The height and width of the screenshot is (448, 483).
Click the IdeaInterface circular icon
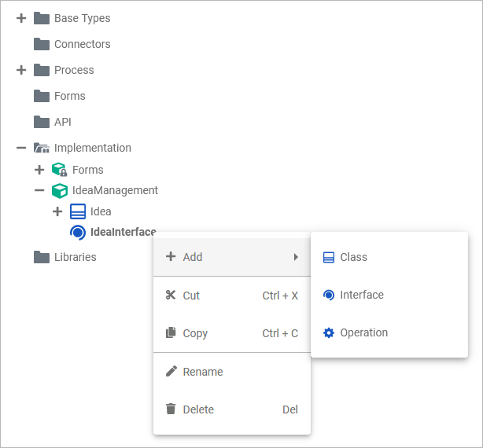(x=78, y=232)
